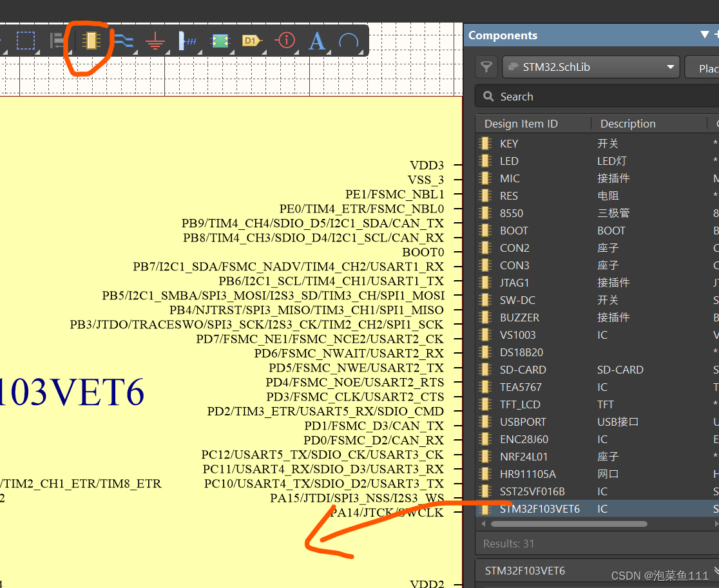The width and height of the screenshot is (719, 588).
Task: Click the component Search field
Action: (597, 97)
